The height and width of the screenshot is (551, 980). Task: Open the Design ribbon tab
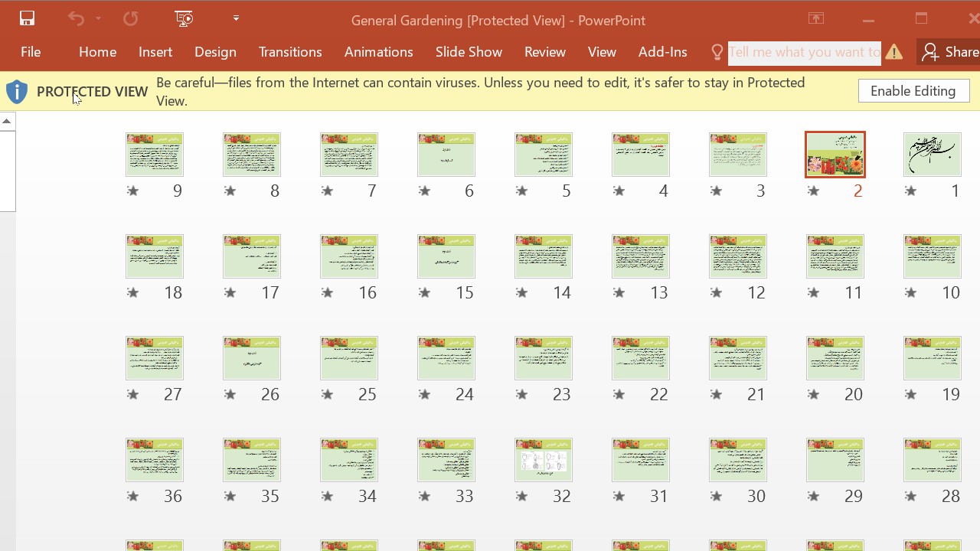pyautogui.click(x=215, y=52)
